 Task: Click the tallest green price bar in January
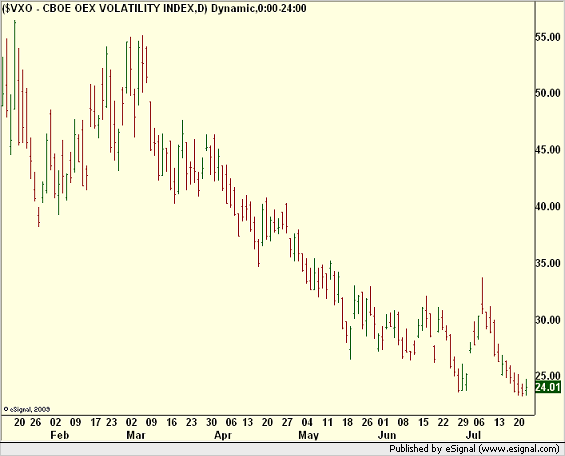pos(15,65)
